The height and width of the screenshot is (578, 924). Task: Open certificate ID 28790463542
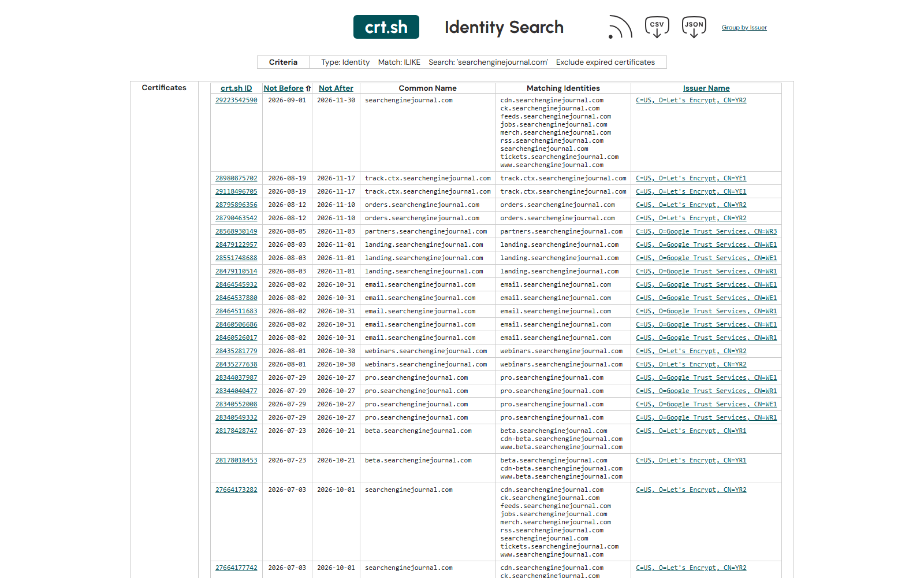pyautogui.click(x=236, y=218)
